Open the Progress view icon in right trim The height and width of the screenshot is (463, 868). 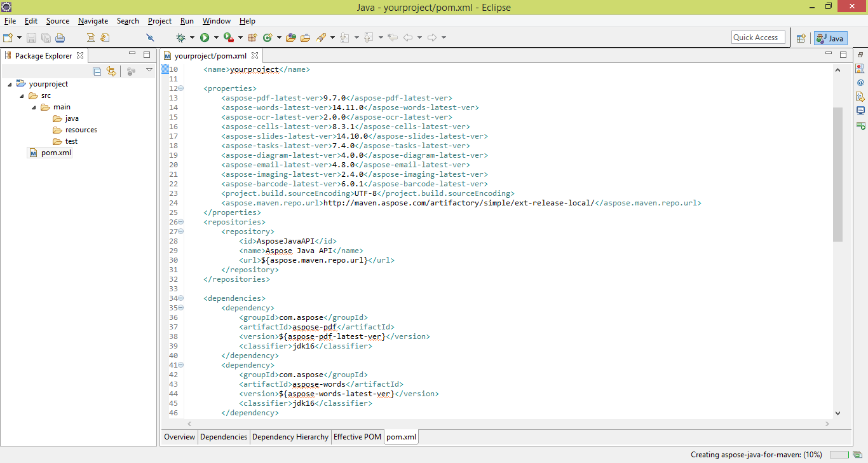[x=860, y=126]
